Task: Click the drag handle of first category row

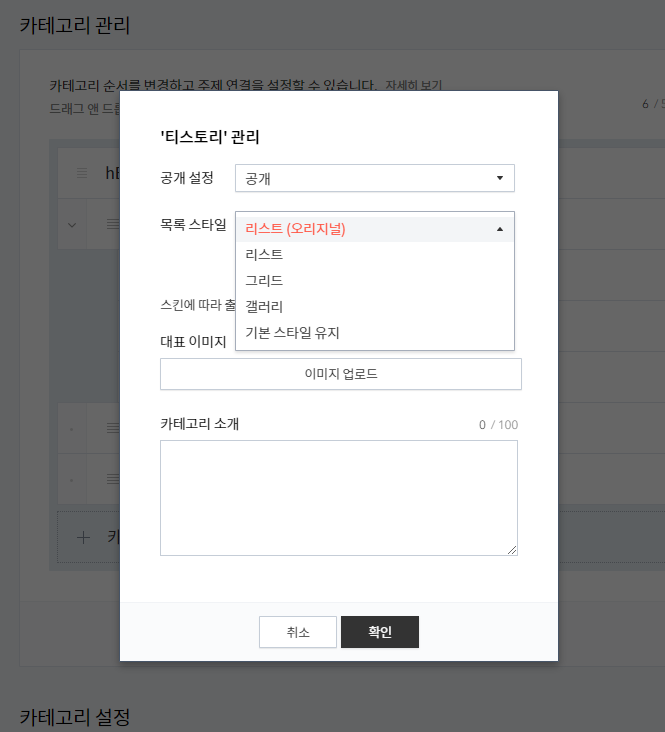Action: tap(82, 173)
